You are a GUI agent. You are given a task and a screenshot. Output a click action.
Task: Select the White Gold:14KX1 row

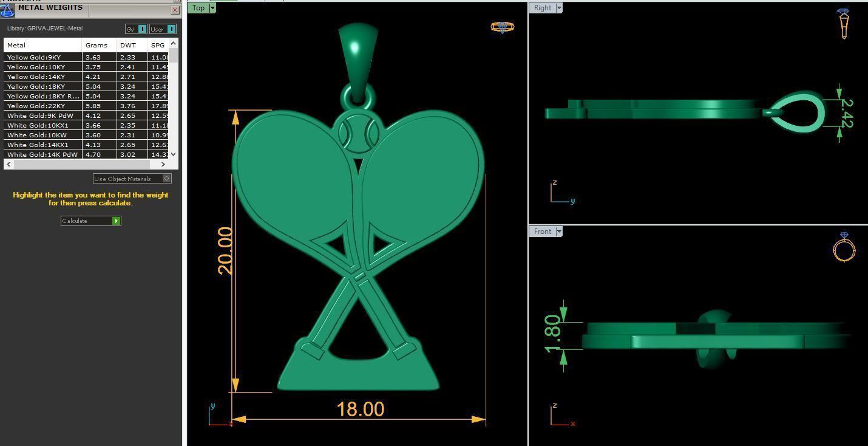click(x=87, y=145)
